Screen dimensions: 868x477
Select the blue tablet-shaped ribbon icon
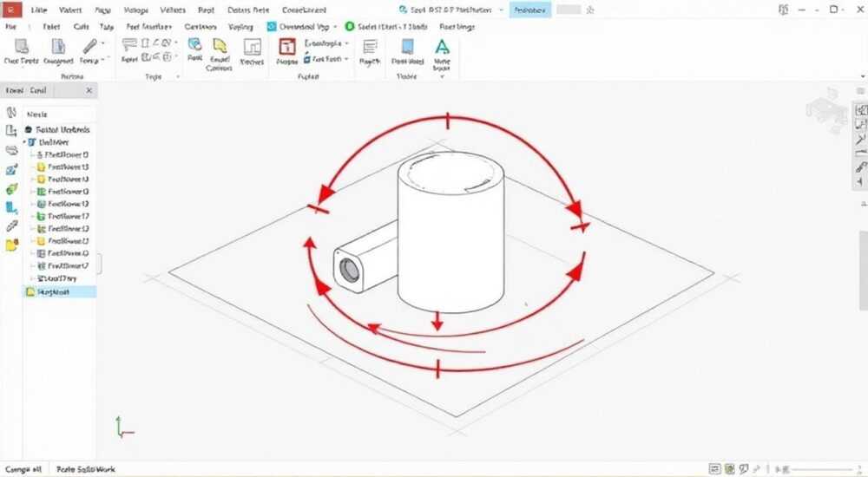[x=407, y=47]
